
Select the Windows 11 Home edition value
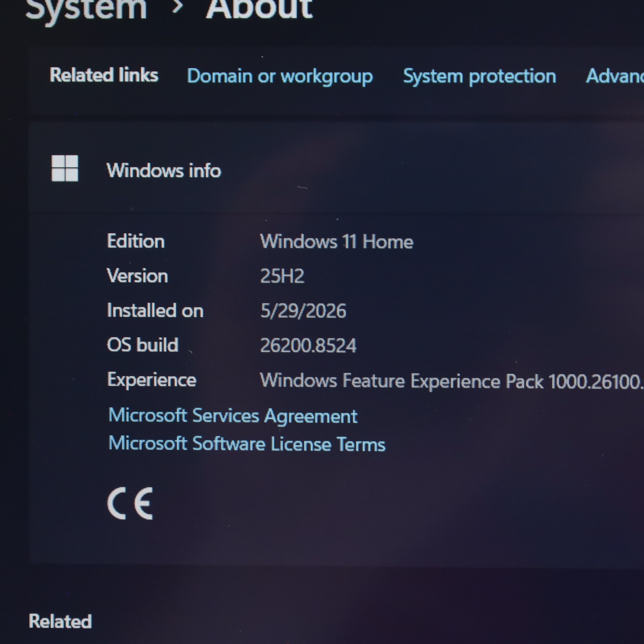tap(336, 242)
